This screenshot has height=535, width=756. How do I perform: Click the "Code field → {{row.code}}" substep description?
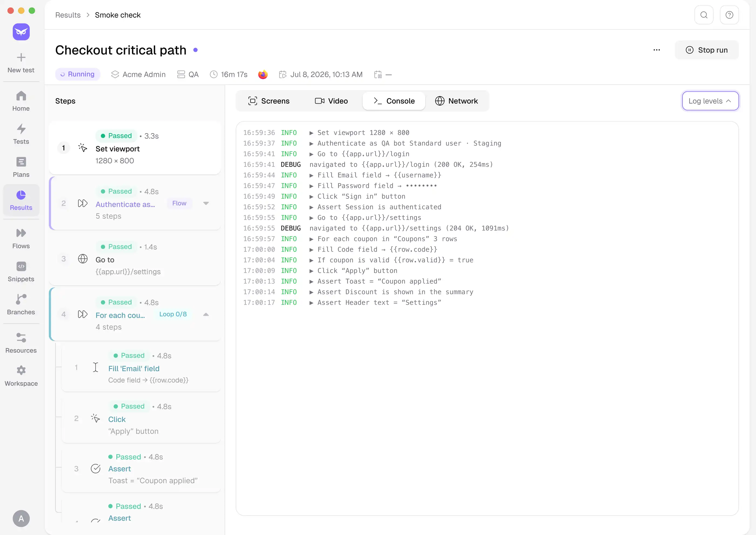(148, 380)
